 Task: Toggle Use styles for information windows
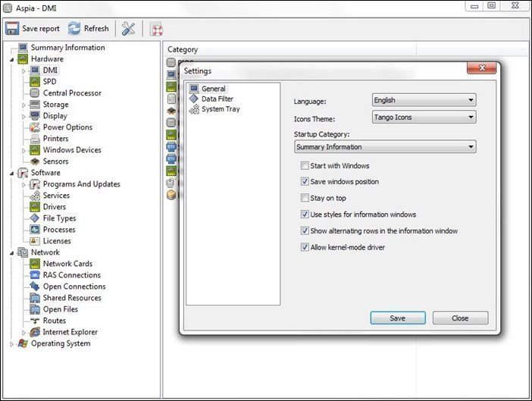point(305,215)
